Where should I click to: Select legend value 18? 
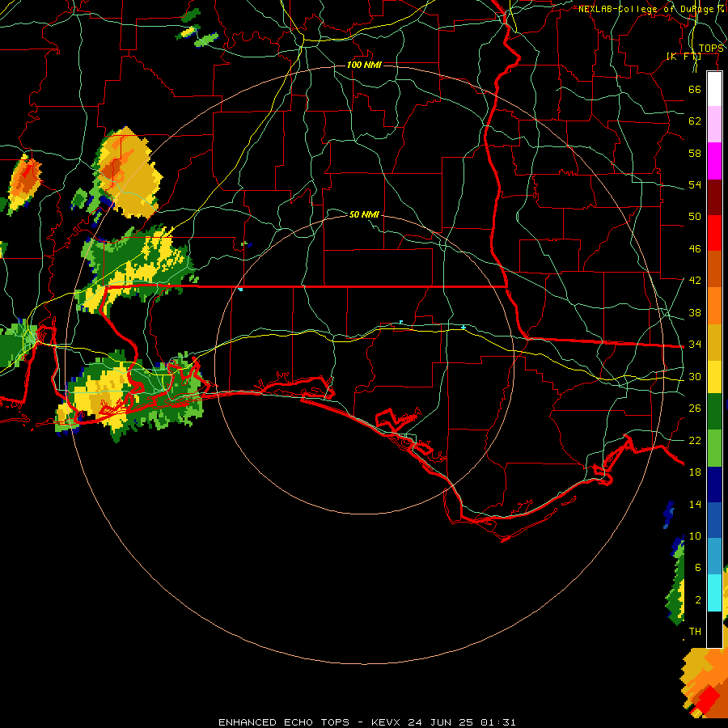coord(695,472)
